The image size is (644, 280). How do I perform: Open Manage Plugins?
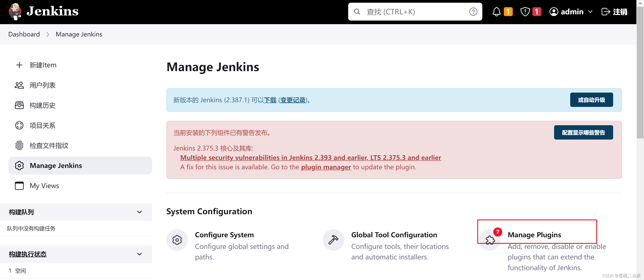534,235
